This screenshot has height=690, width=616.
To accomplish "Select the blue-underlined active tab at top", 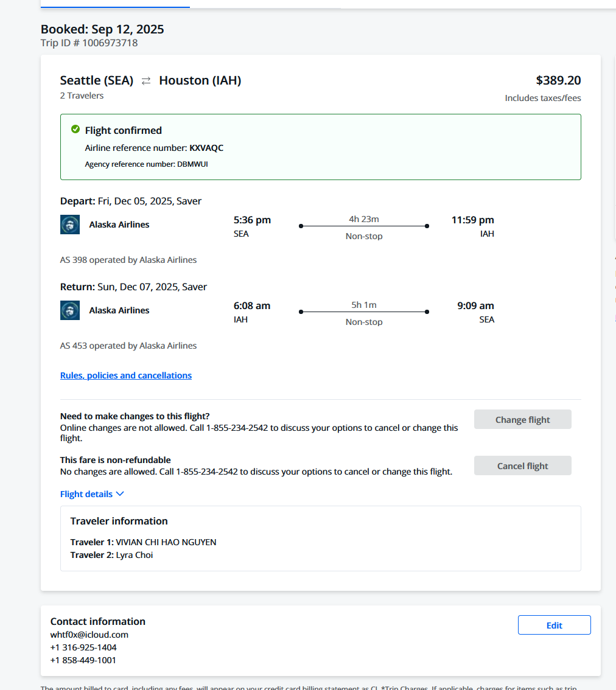I will tap(115, 5).
